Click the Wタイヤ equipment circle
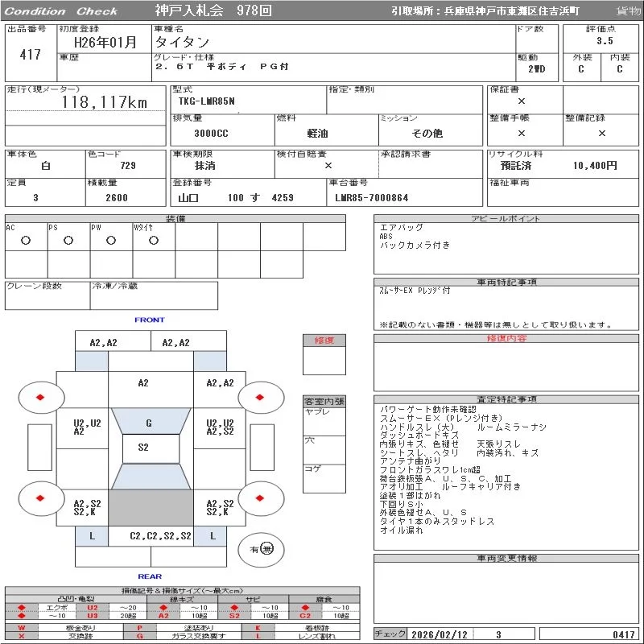The width and height of the screenshot is (644, 644). pos(154,240)
